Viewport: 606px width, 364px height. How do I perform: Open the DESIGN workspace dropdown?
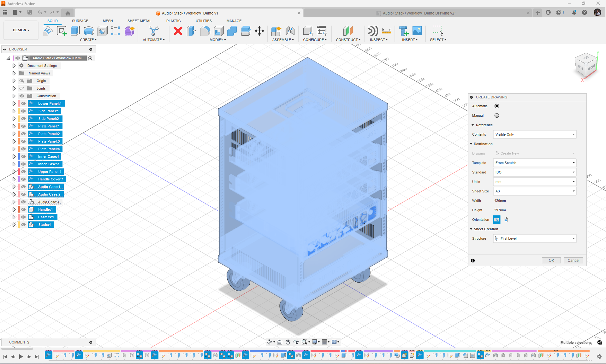[x=21, y=30]
